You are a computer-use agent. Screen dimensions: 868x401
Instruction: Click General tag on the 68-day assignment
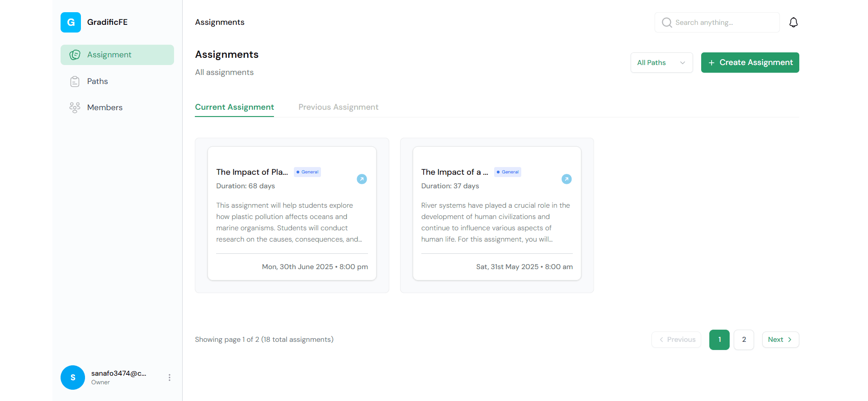307,172
